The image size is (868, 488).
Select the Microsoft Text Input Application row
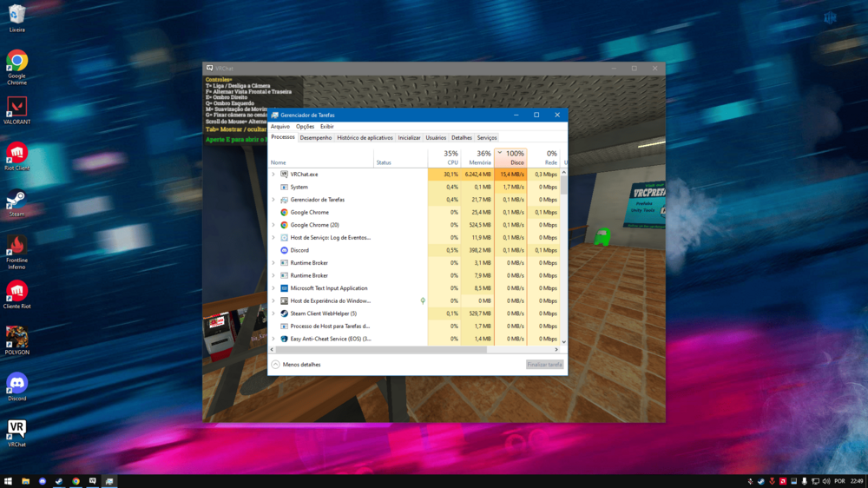click(328, 288)
